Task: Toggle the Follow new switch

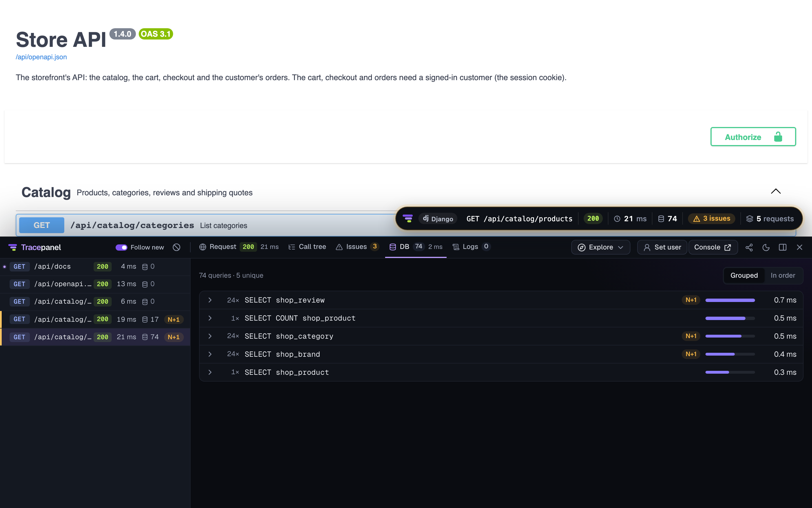Action: [x=122, y=247]
